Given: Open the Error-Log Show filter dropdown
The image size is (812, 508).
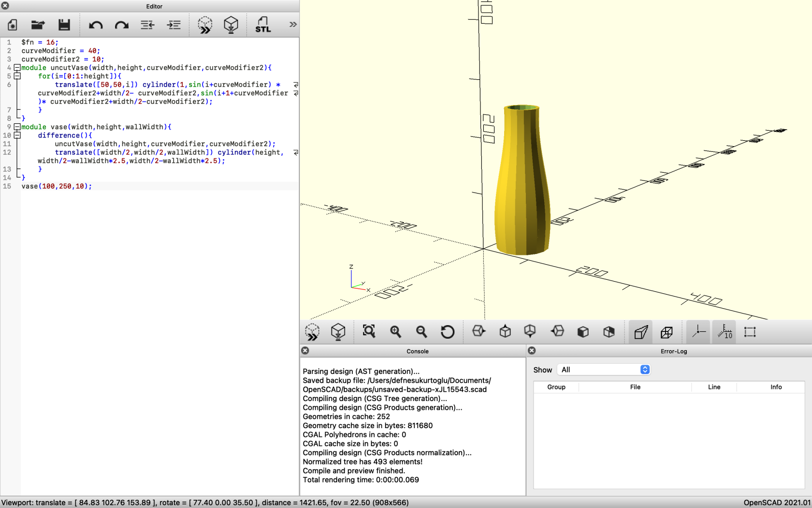Looking at the screenshot, I should coord(604,370).
